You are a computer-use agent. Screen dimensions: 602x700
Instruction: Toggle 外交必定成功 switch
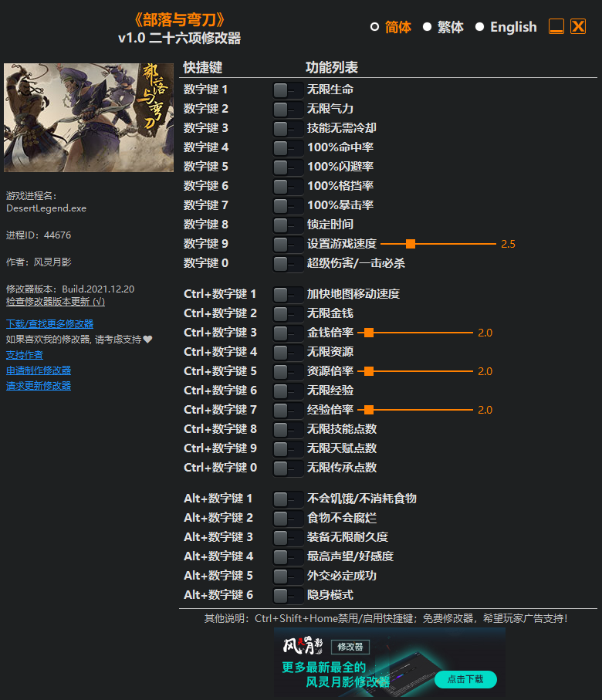click(288, 577)
